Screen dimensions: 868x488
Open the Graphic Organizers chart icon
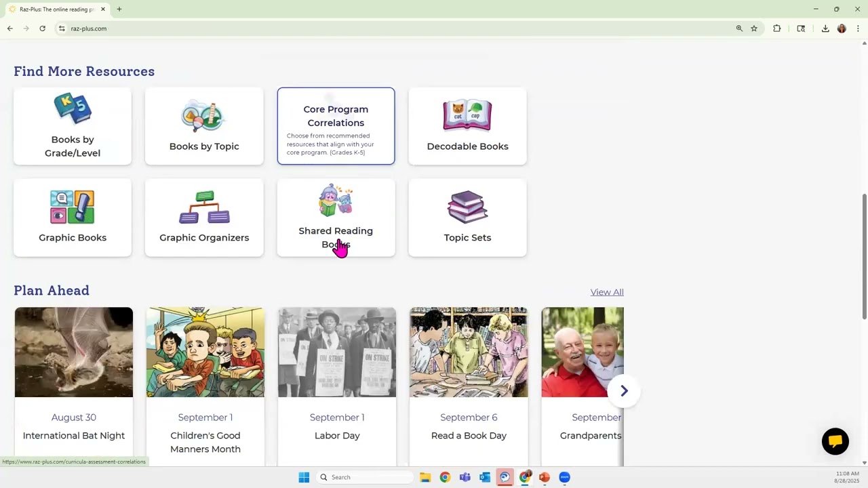(204, 207)
